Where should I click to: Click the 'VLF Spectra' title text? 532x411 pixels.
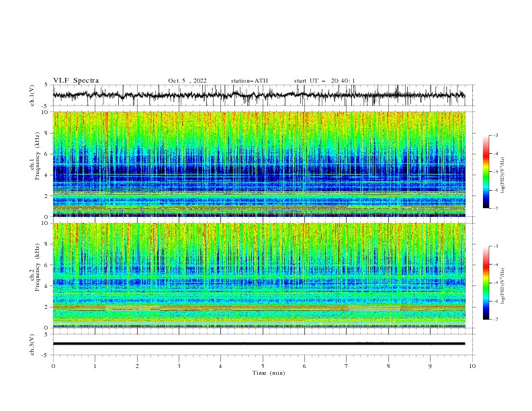(76, 81)
